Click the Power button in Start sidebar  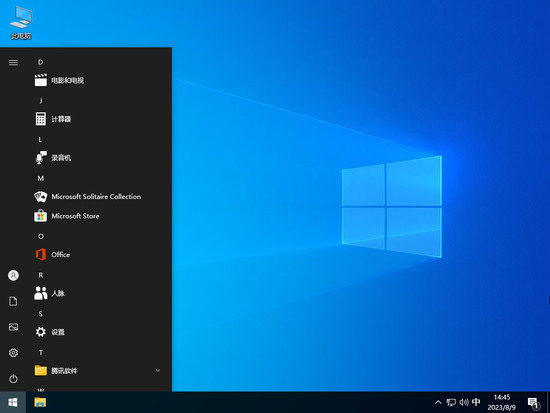[x=13, y=379]
